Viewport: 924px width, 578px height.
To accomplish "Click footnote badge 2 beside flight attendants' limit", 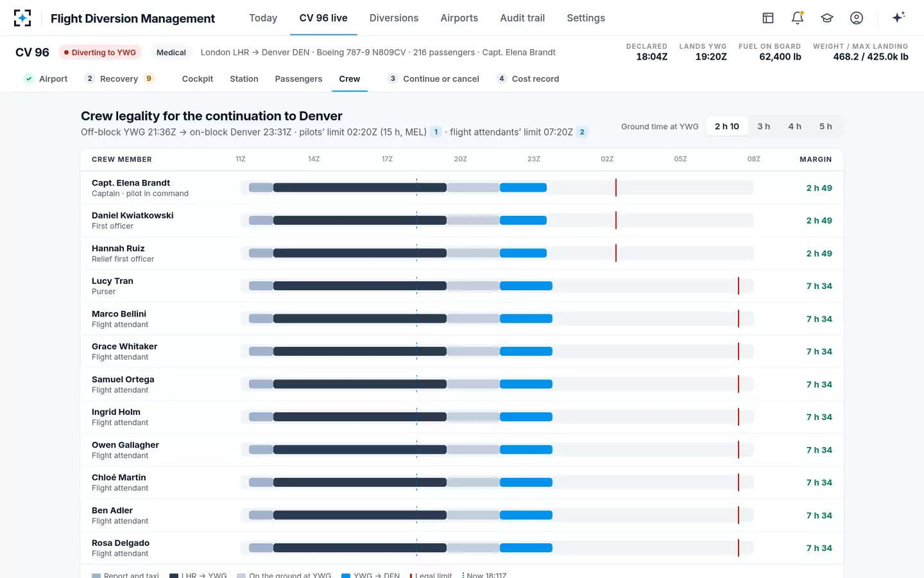I will [x=582, y=132].
